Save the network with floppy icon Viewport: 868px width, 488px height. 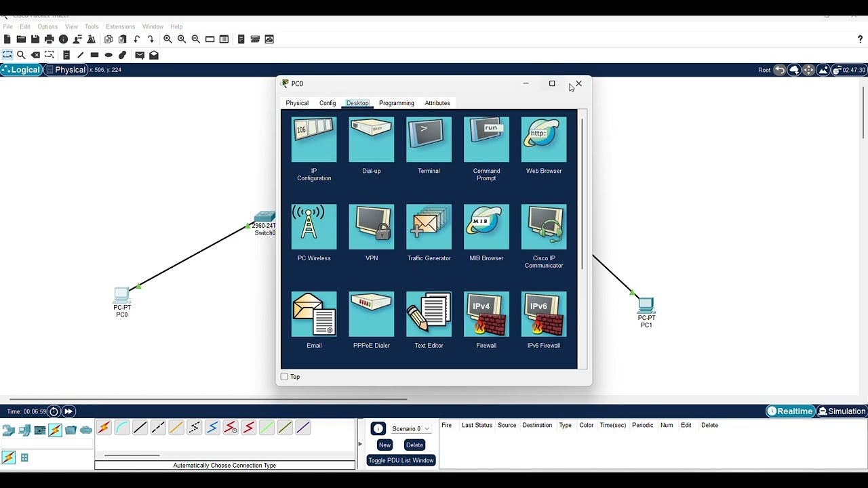pos(35,39)
